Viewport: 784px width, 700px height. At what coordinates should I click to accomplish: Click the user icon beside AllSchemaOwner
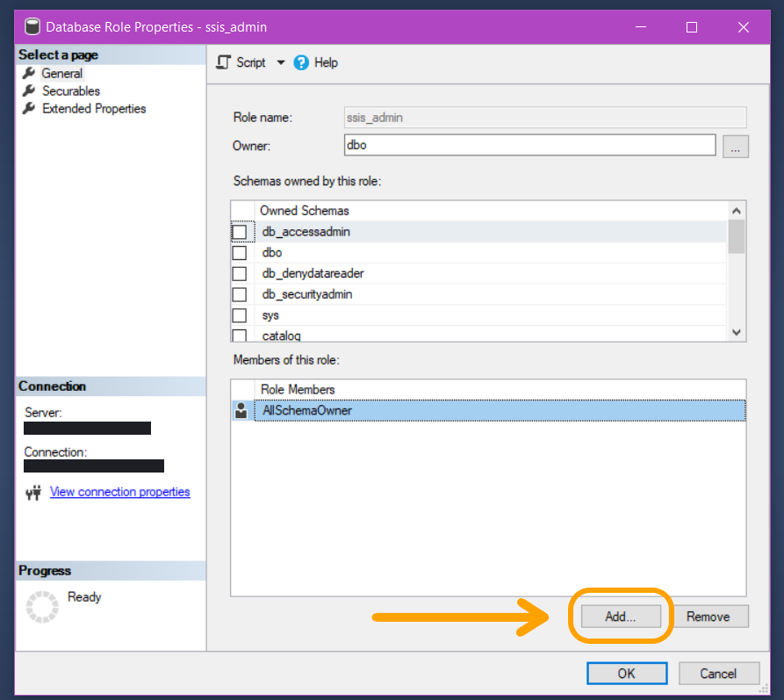click(x=241, y=411)
